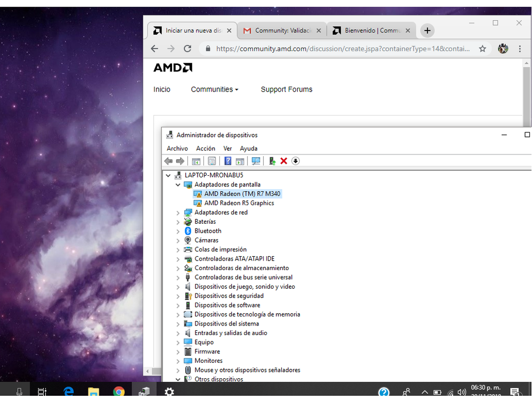
Task: Switch to the Gmail 'Community: Validaci' tab
Action: pos(282,30)
